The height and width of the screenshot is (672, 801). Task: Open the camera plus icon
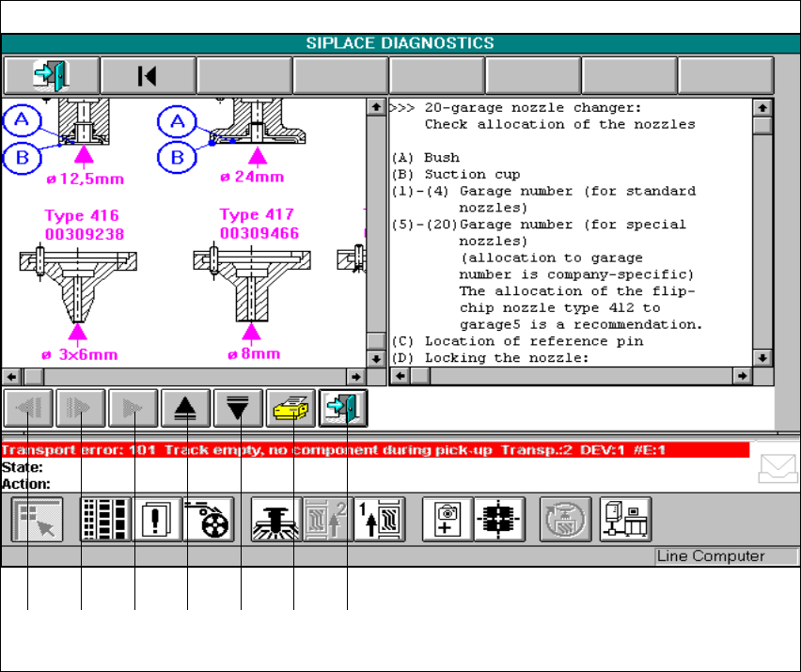[448, 520]
